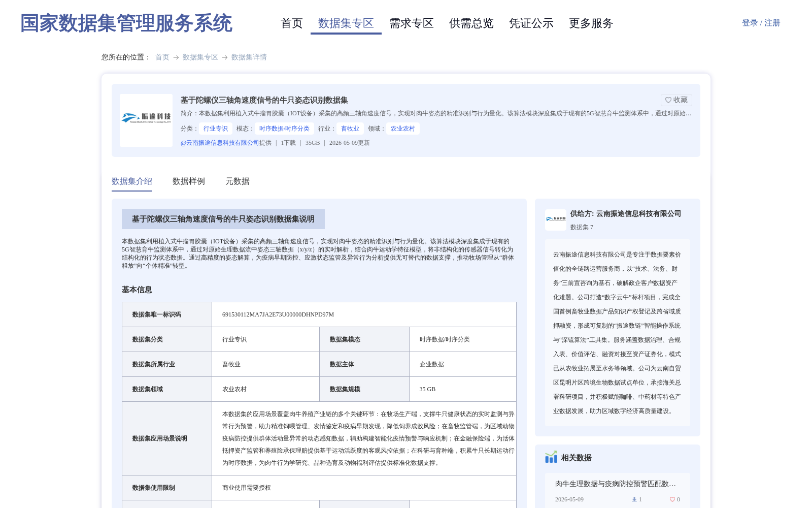The width and height of the screenshot is (812, 508).
Task: Click the 企业数据 table cell
Action: tap(463, 364)
